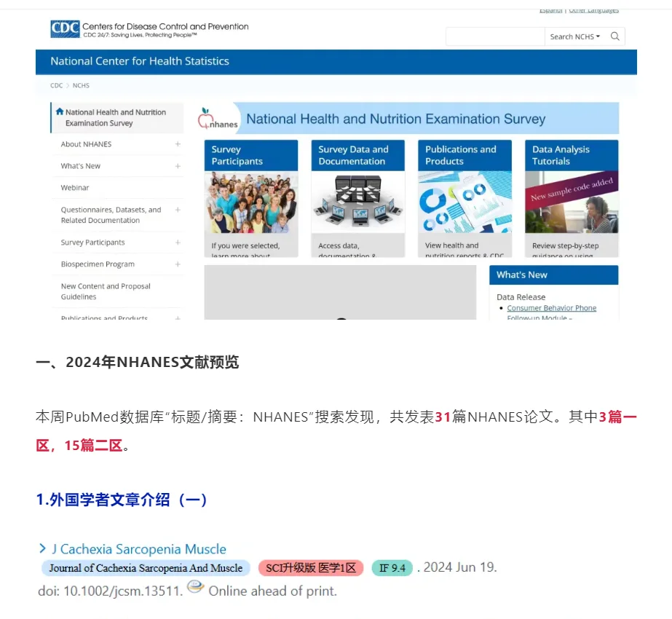The width and height of the screenshot is (672, 619).
Task: Open New Content and Proposal Guidelines
Action: coord(106,291)
